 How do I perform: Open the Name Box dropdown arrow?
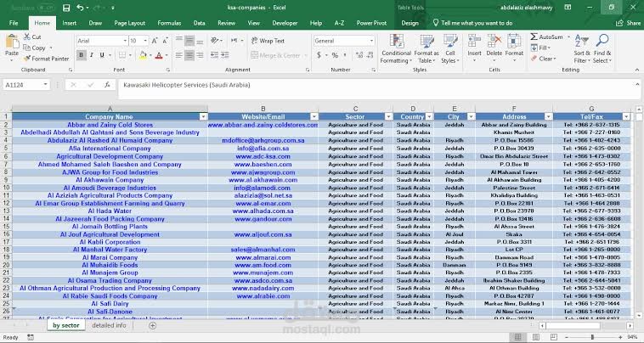point(45,85)
